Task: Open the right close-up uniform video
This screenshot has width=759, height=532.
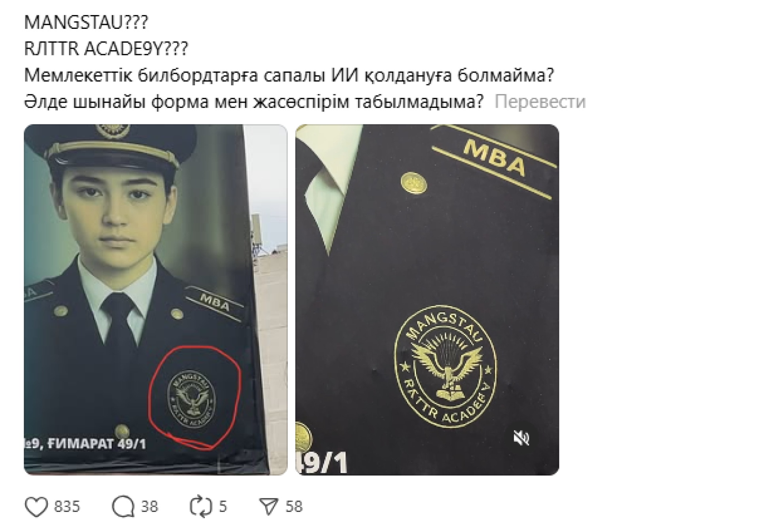Action: coord(427,299)
